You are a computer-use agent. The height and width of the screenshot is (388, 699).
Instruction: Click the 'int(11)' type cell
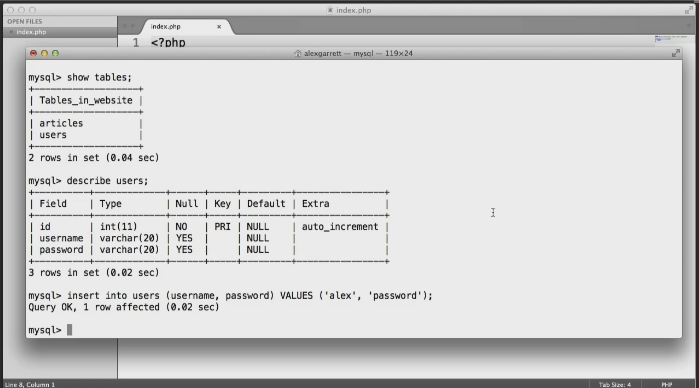click(x=119, y=227)
